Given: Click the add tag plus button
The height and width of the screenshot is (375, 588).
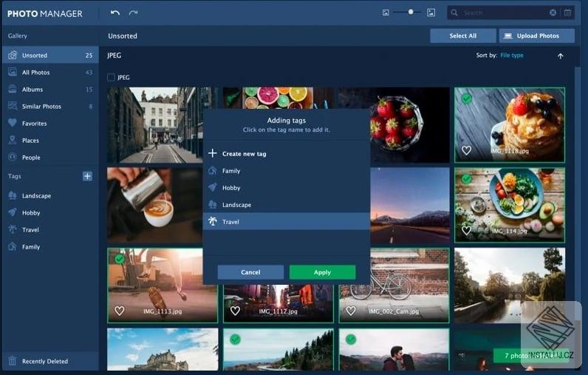Looking at the screenshot, I should pyautogui.click(x=87, y=176).
